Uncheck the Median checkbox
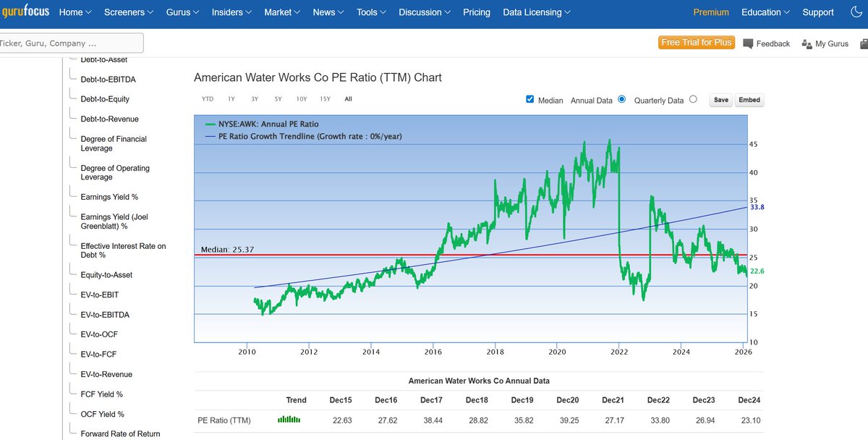This screenshot has width=868, height=440. pyautogui.click(x=530, y=99)
